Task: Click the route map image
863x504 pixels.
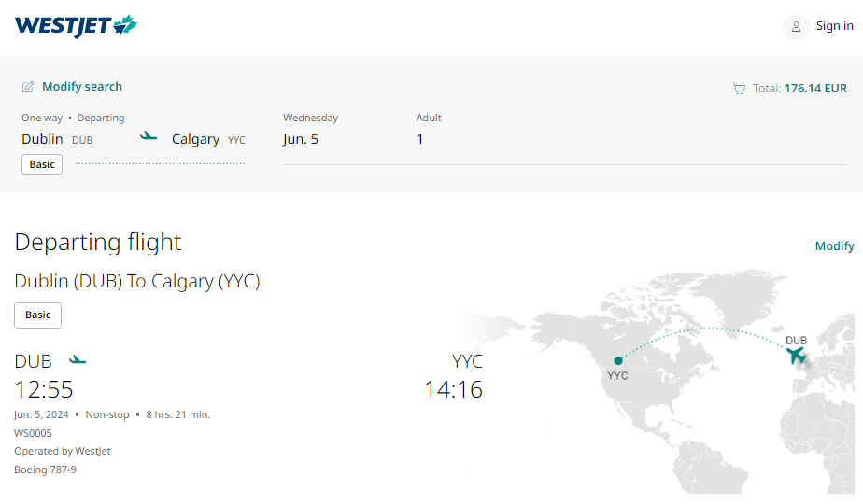Action: 658,382
